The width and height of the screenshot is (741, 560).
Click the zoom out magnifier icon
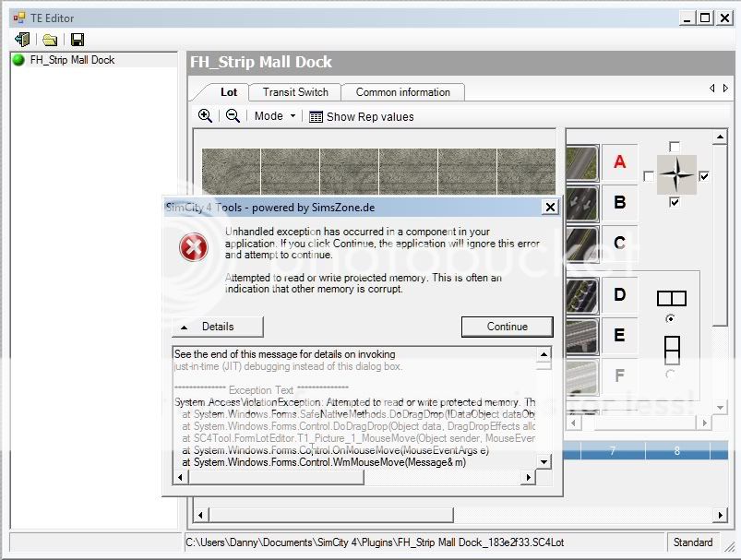point(233,116)
